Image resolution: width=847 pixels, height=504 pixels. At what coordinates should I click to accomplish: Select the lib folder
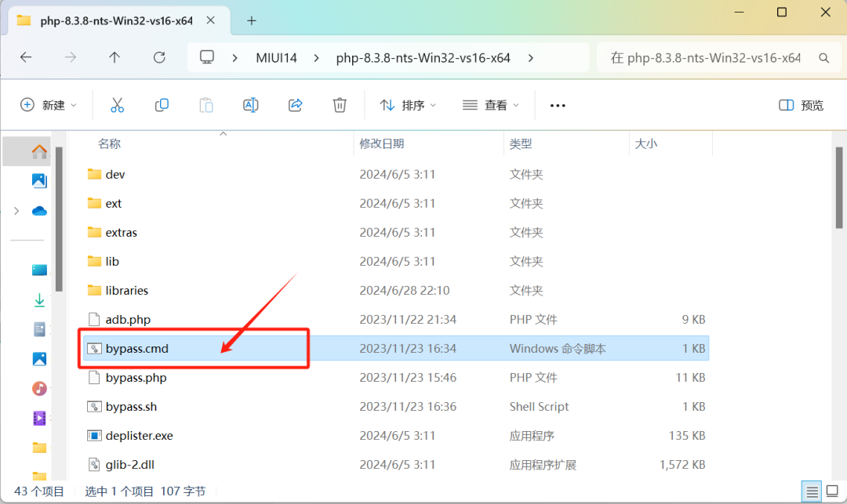coord(396,261)
